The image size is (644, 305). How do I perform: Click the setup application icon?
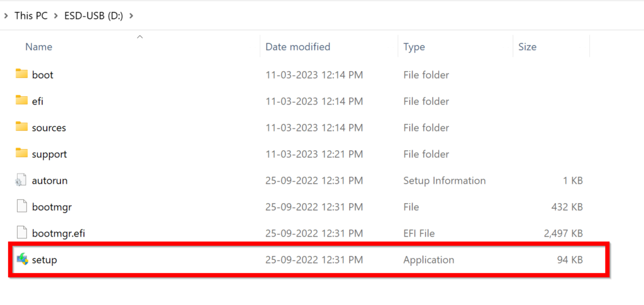[x=22, y=259]
